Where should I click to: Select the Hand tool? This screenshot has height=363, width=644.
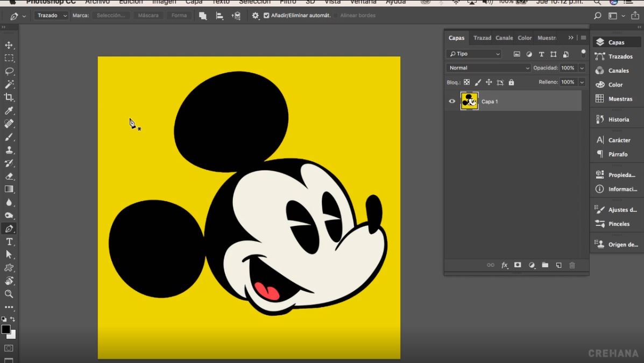(x=9, y=281)
